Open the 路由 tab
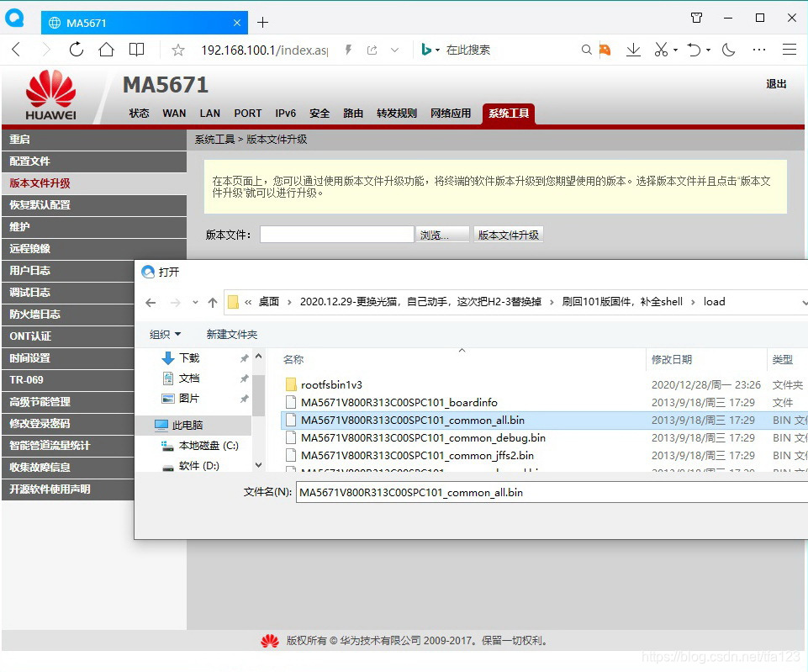Image resolution: width=808 pixels, height=672 pixels. pos(353,114)
